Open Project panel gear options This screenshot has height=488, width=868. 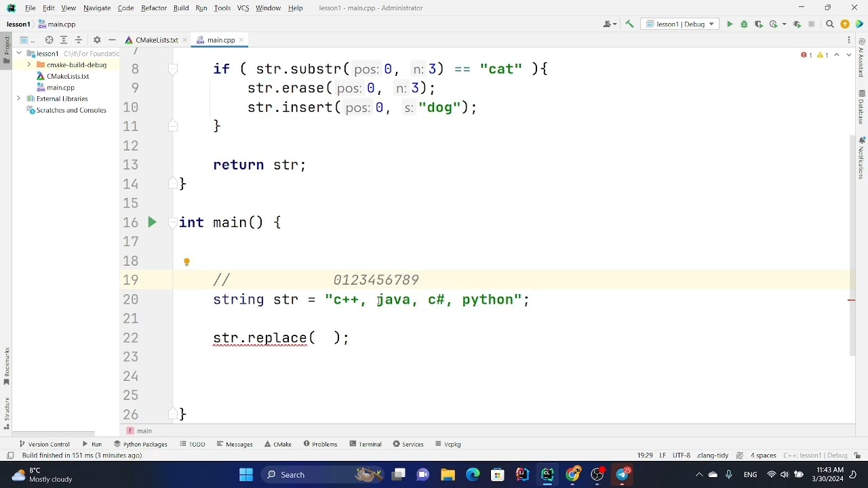coord(97,40)
